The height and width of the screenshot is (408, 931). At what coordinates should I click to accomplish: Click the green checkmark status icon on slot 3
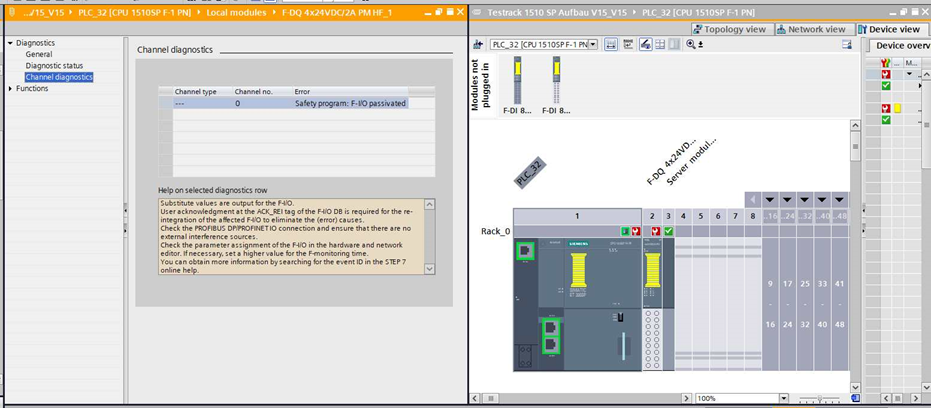(669, 231)
